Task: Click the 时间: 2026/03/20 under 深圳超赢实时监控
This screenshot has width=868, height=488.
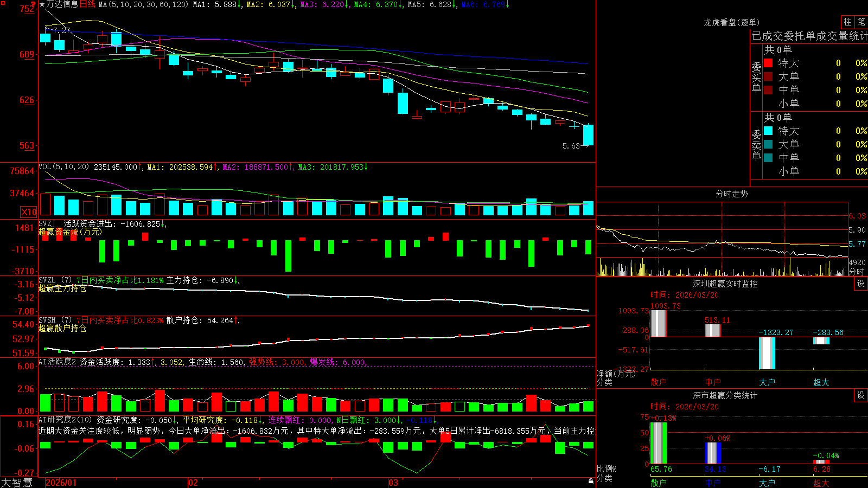Action: (x=685, y=295)
